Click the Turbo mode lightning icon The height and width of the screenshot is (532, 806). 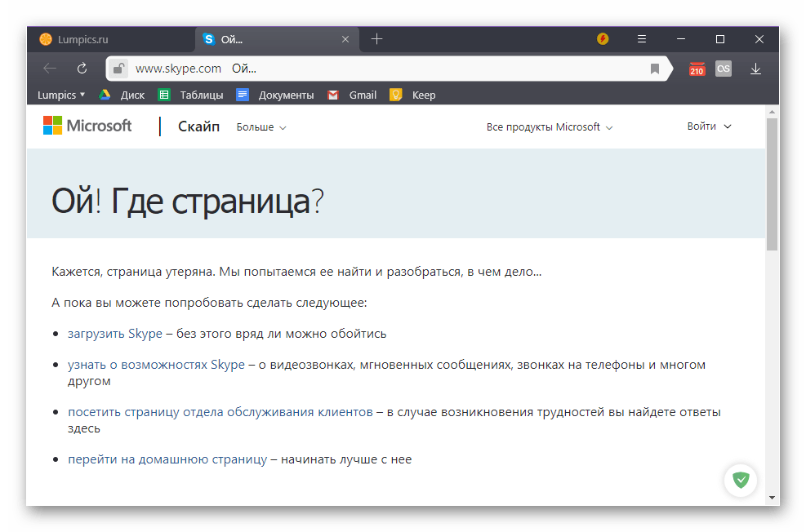pos(603,39)
